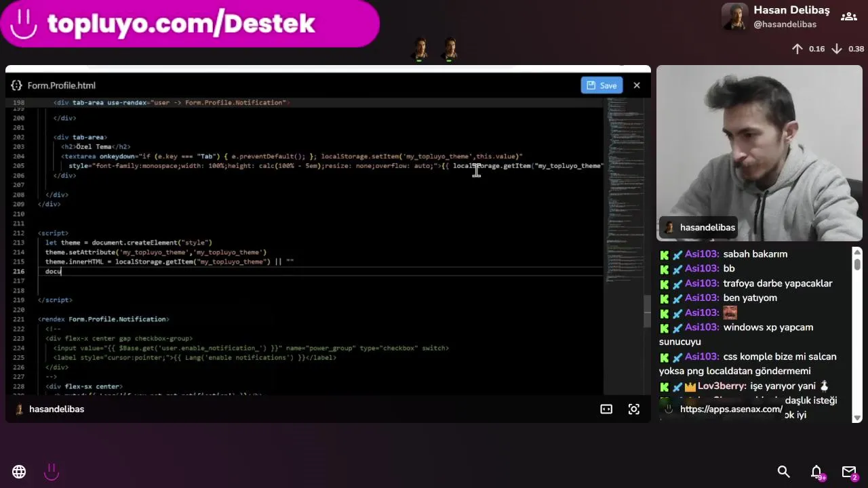Screen dimensions: 868x488
Task: Open notifications with the bell icon
Action: pos(816,472)
